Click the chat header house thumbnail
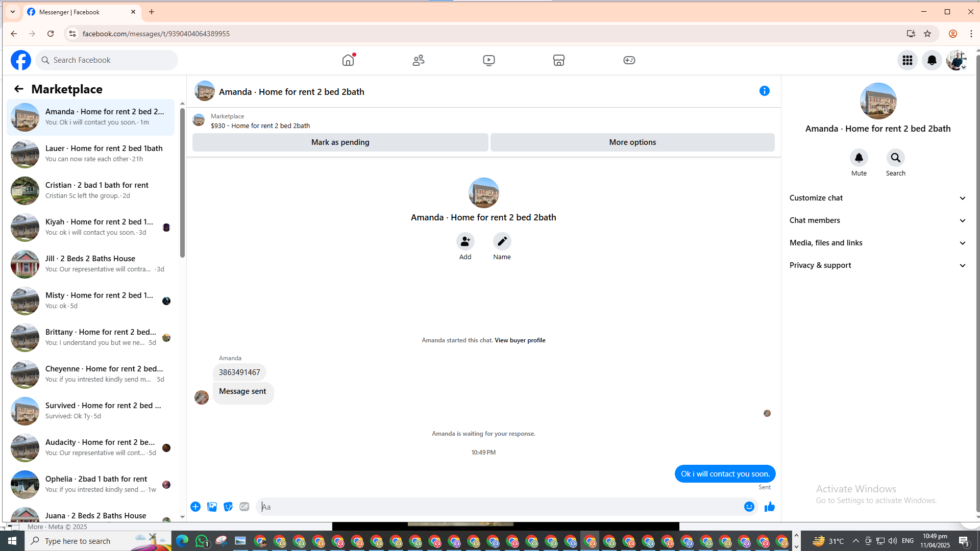This screenshot has height=551, width=980. click(205, 91)
